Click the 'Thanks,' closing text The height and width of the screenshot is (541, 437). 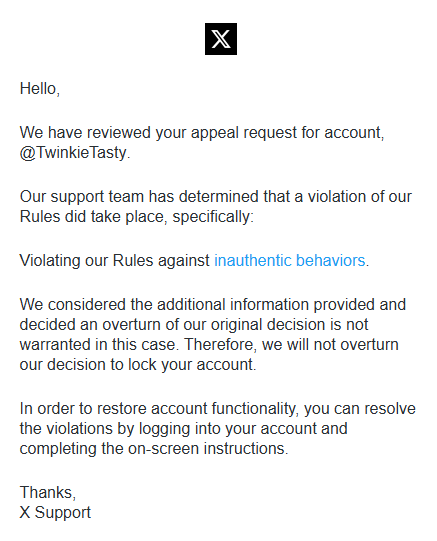48,492
